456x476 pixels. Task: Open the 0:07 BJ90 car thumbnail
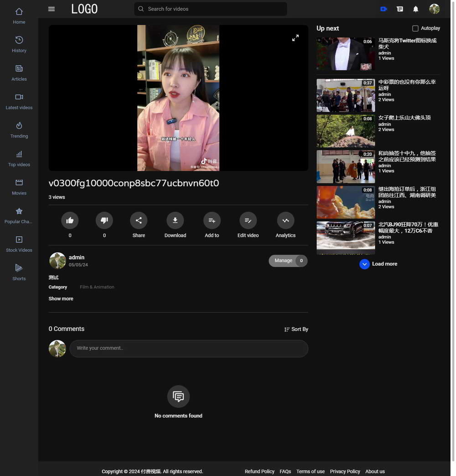(x=346, y=238)
